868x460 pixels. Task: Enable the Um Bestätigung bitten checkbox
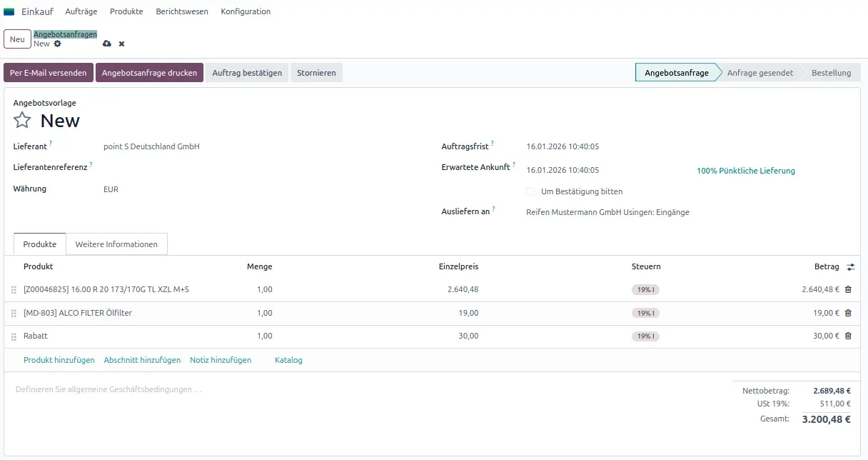tap(530, 191)
